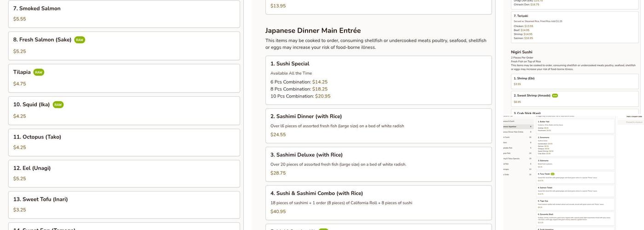The image size is (644, 230).
Task: Open Sushi & Sashimi Combo (with Rice)
Action: (378, 202)
